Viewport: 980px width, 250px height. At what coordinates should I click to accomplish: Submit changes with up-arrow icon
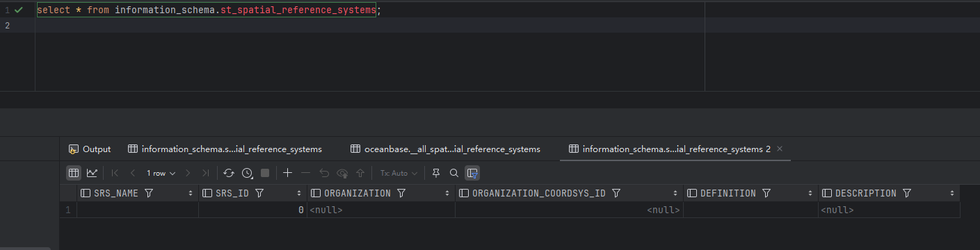(x=360, y=173)
